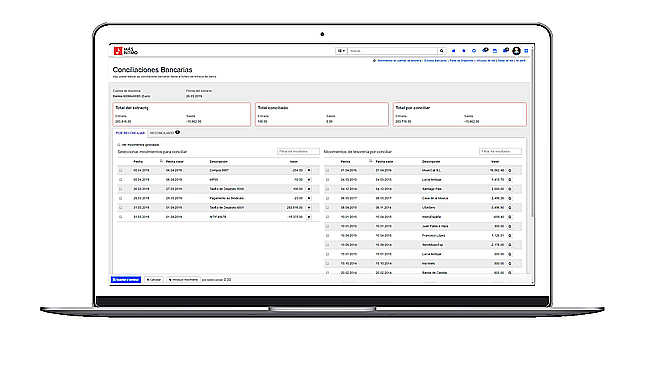Click the 'Total conciliado' summary card

322,114
